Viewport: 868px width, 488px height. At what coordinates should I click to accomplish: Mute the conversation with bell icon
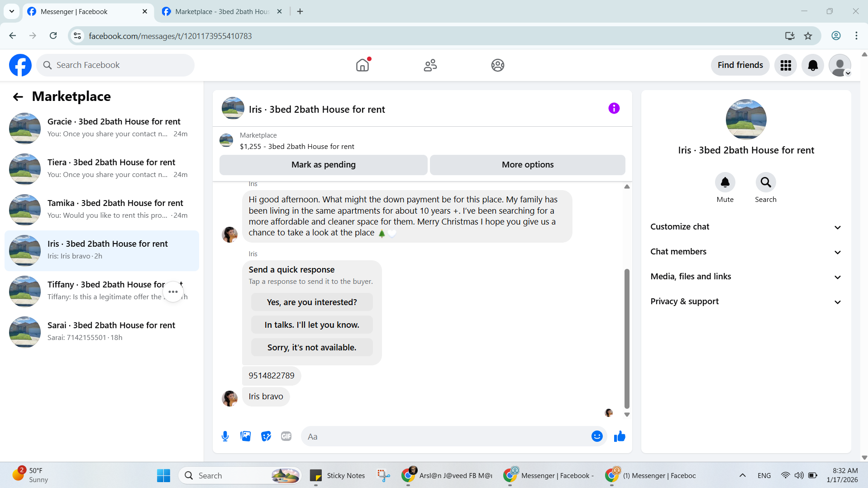[725, 182]
